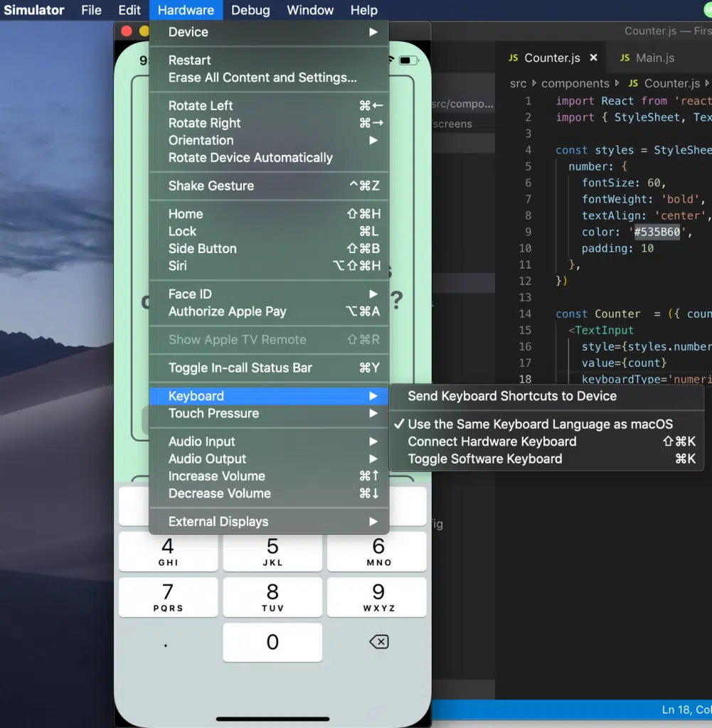Tap the 5 JKL keypad button
712x728 pixels.
[x=272, y=552]
